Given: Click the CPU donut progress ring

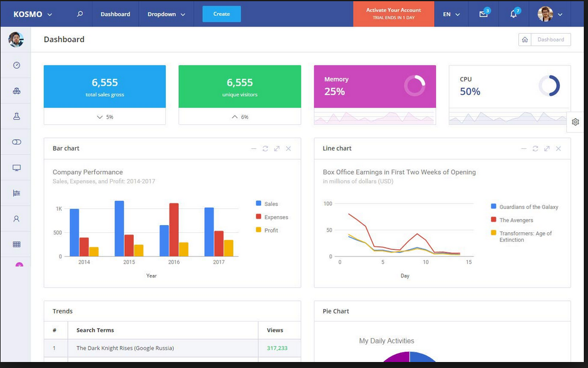Looking at the screenshot, I should 550,85.
